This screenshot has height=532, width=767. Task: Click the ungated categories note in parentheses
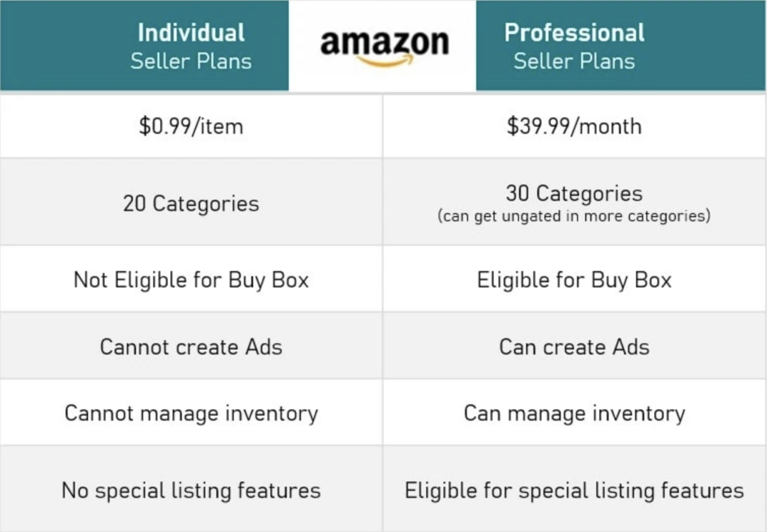click(x=574, y=216)
